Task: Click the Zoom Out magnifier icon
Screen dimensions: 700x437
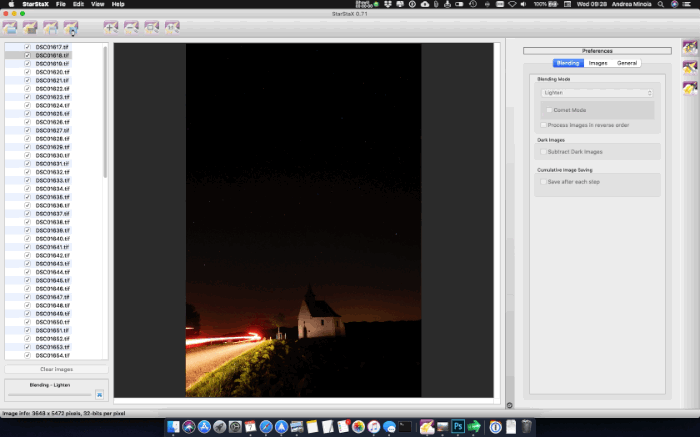Action: 131,28
